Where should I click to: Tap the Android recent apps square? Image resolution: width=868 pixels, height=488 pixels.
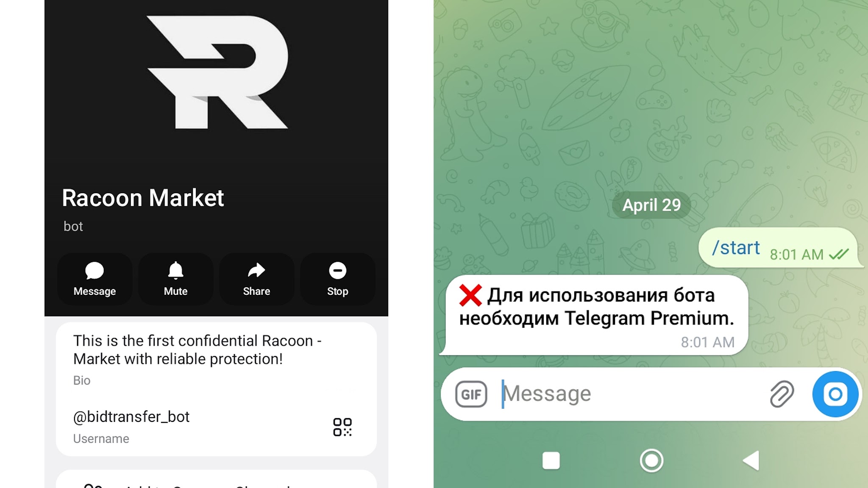(x=551, y=460)
